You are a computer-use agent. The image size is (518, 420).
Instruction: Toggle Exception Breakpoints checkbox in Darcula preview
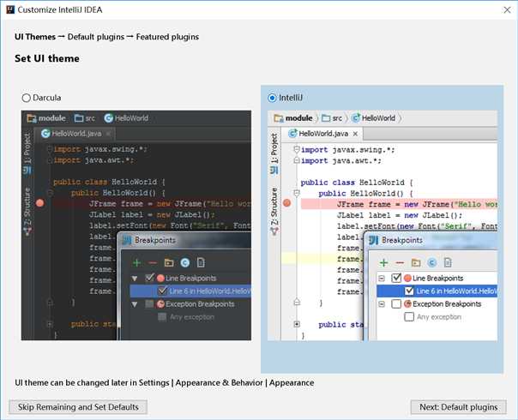[149, 303]
